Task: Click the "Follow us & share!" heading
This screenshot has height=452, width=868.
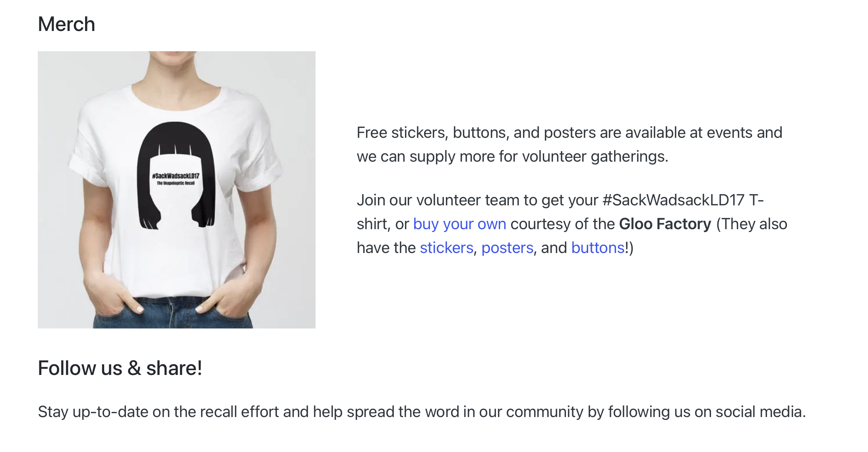Action: [x=120, y=368]
